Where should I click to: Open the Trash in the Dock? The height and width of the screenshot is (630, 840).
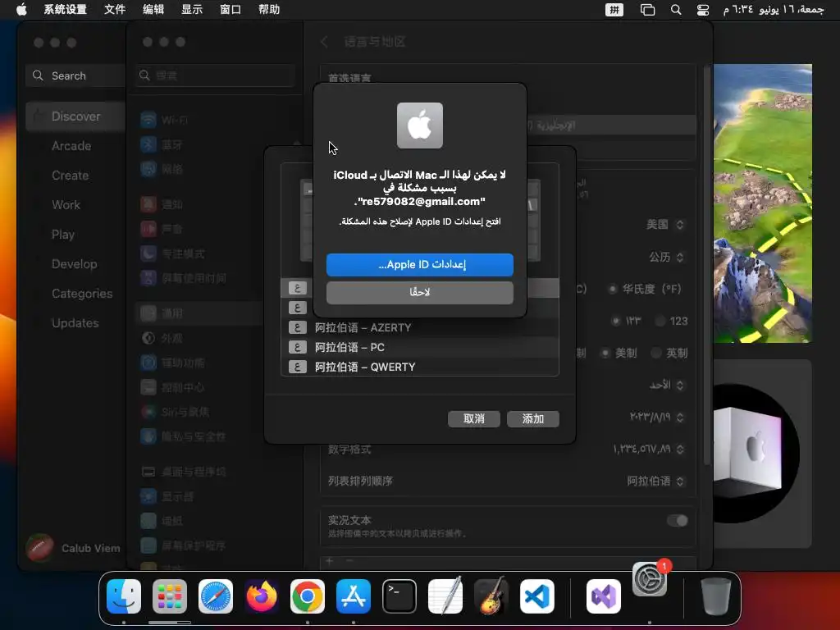tap(715, 596)
